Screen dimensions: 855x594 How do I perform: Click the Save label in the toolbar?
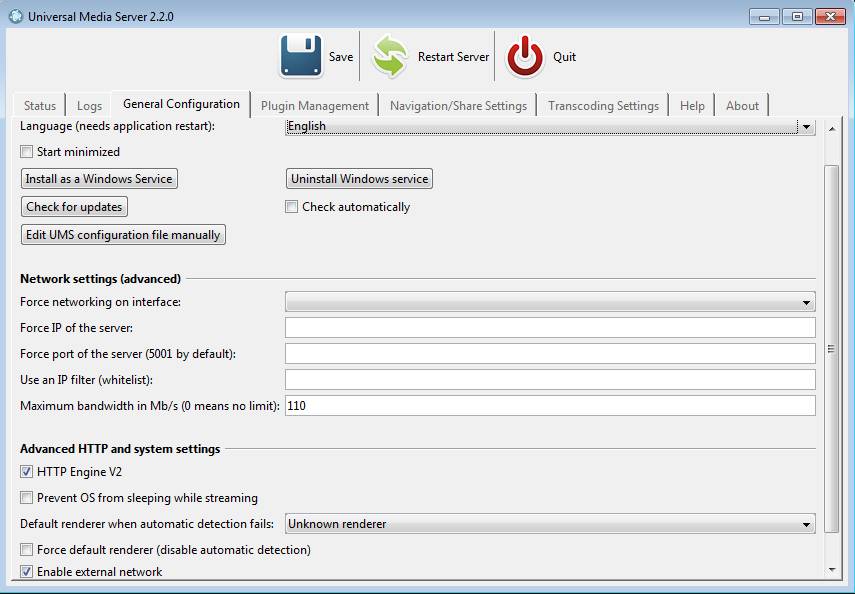pyautogui.click(x=341, y=57)
